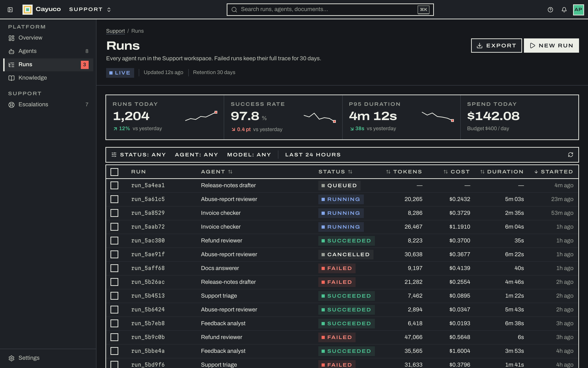Open Escalations in the sidebar
This screenshot has height=368, width=588.
tap(48, 105)
